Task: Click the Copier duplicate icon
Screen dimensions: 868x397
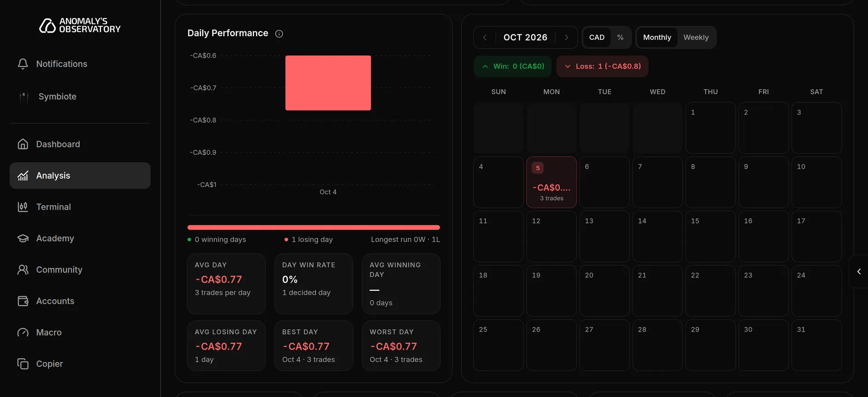Action: click(23, 364)
